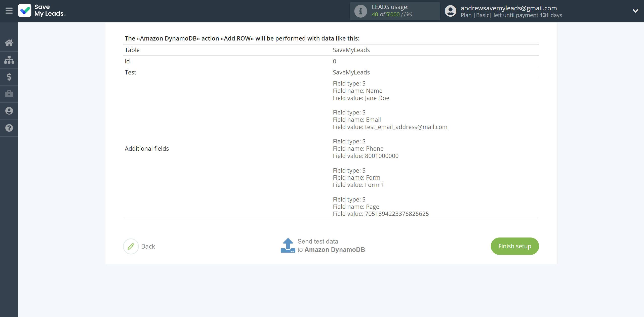
Task: Select Field name: Name text
Action: click(357, 91)
